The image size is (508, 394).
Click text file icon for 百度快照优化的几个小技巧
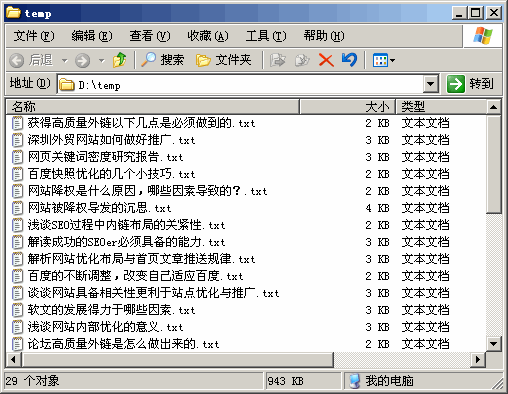point(17,174)
